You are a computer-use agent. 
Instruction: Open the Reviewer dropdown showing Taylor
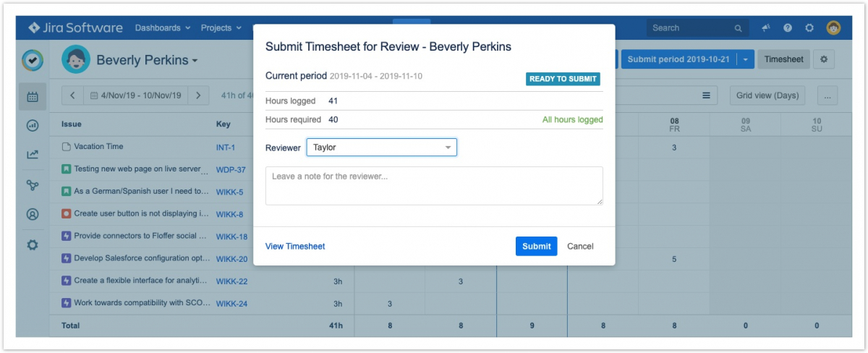point(381,148)
